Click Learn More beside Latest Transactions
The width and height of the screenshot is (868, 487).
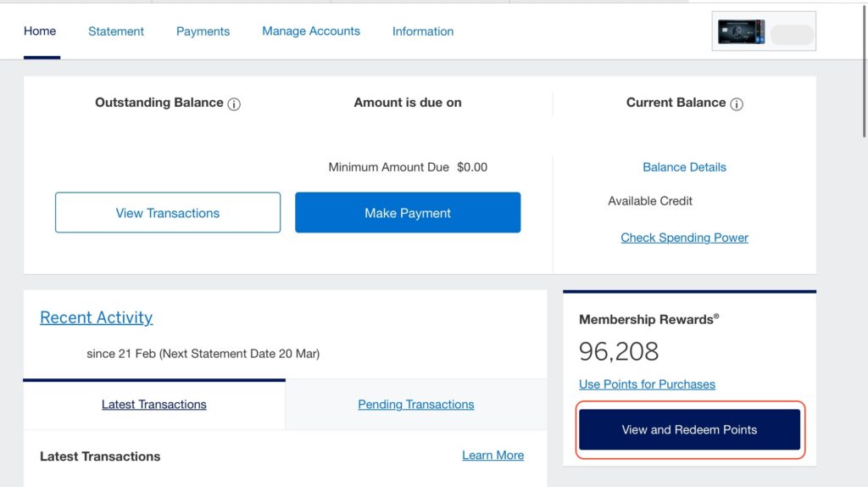tap(492, 456)
